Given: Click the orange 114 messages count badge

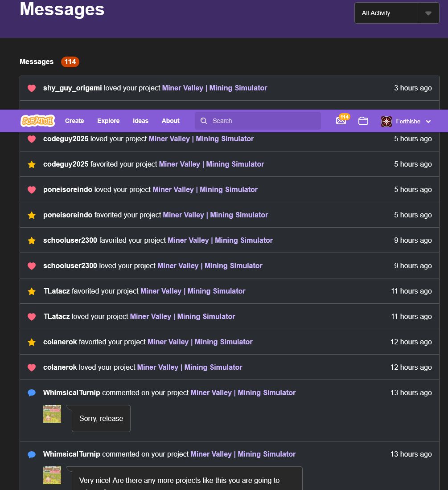Looking at the screenshot, I should coord(70,61).
